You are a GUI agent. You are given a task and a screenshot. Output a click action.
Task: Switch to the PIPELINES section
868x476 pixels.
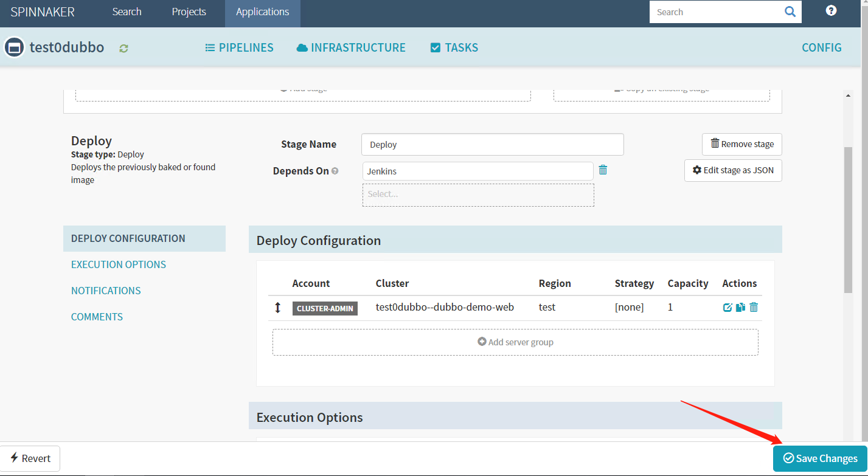click(239, 47)
